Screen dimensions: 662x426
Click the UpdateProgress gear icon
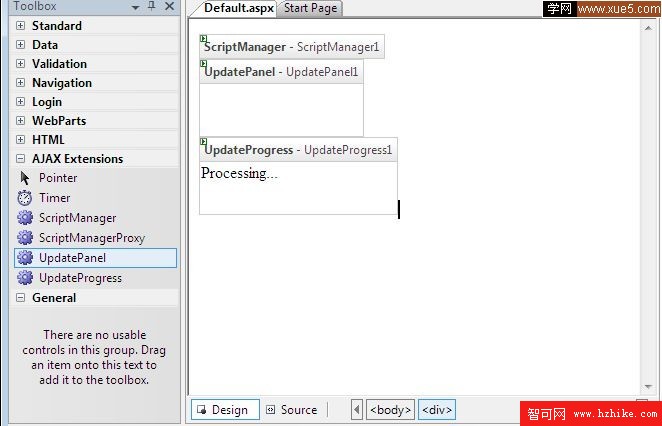[25, 278]
